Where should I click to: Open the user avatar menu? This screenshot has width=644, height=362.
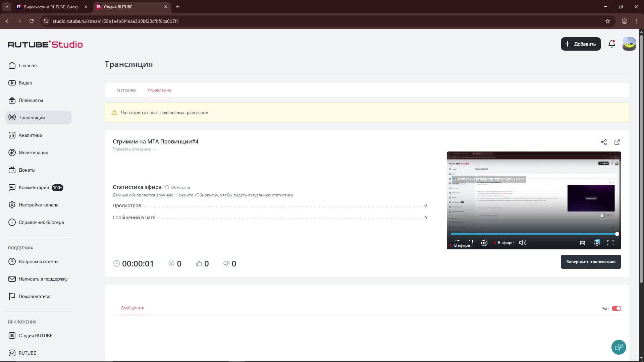click(x=629, y=44)
